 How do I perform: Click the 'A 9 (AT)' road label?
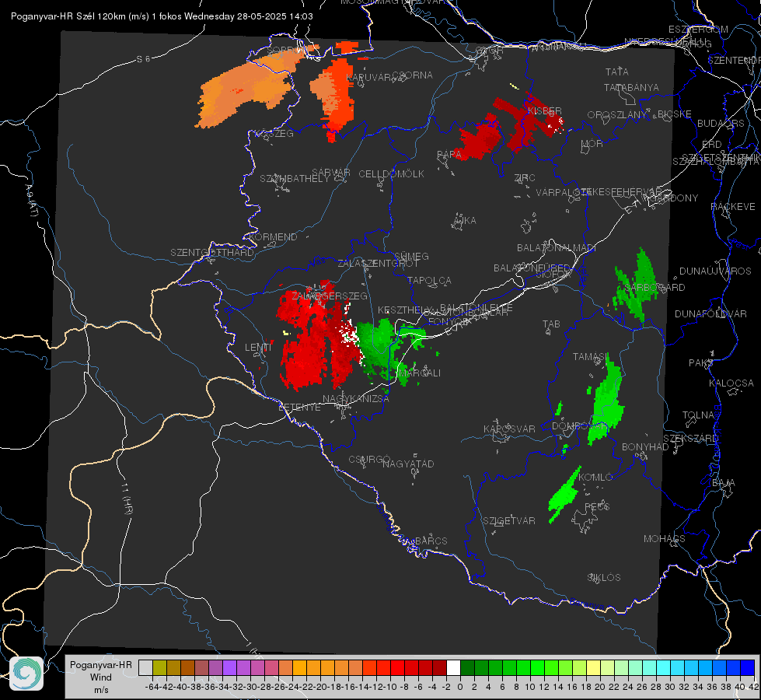click(x=31, y=200)
